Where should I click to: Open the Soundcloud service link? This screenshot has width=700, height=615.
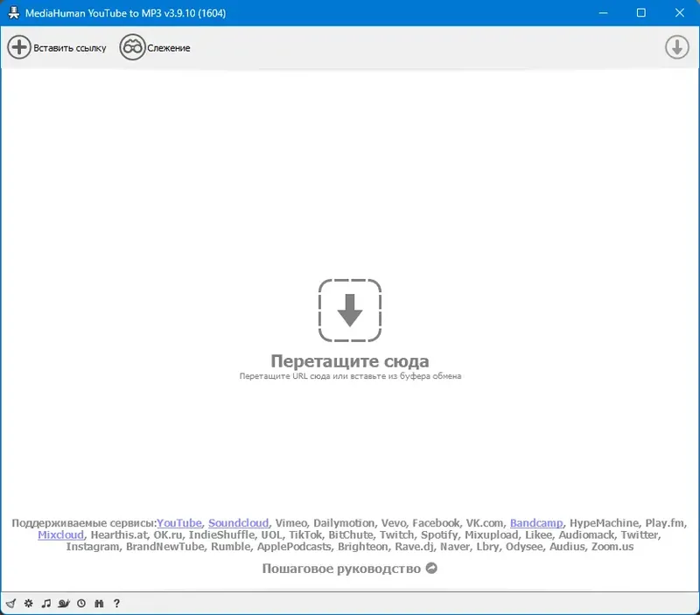point(238,522)
